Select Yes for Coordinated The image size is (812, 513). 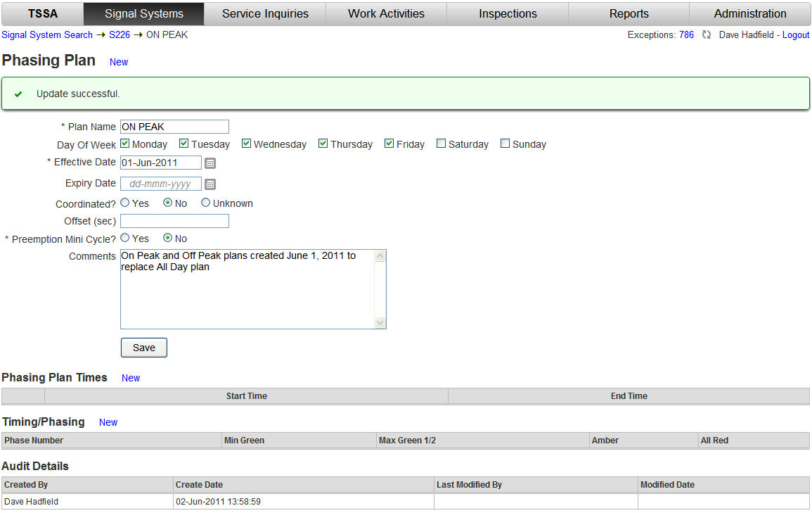coord(125,203)
